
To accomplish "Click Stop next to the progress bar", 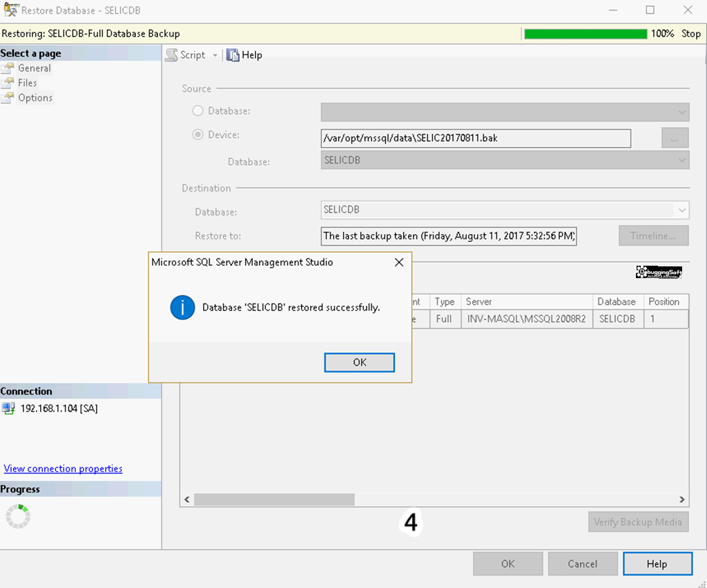I will pyautogui.click(x=690, y=34).
